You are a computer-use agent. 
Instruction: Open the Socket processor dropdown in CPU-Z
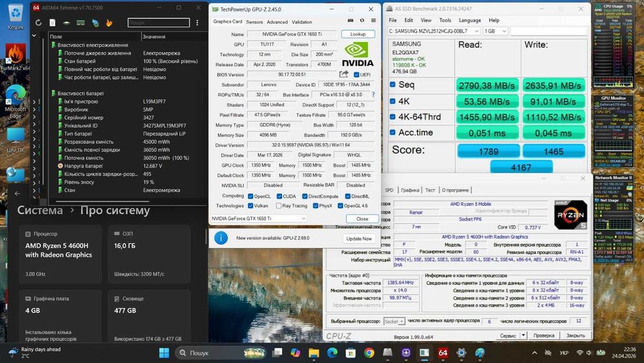click(394, 321)
